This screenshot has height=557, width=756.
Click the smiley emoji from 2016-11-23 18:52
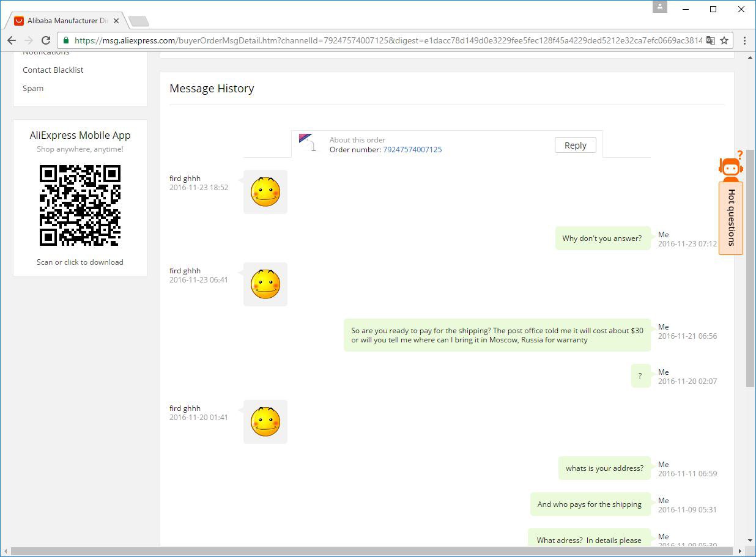[x=265, y=192]
